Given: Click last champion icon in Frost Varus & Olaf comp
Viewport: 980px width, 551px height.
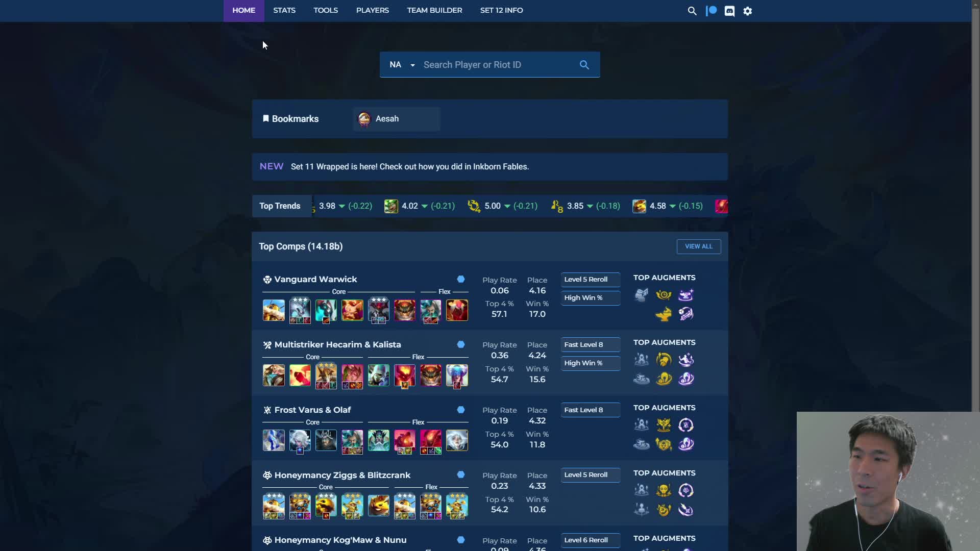Looking at the screenshot, I should pyautogui.click(x=457, y=440).
